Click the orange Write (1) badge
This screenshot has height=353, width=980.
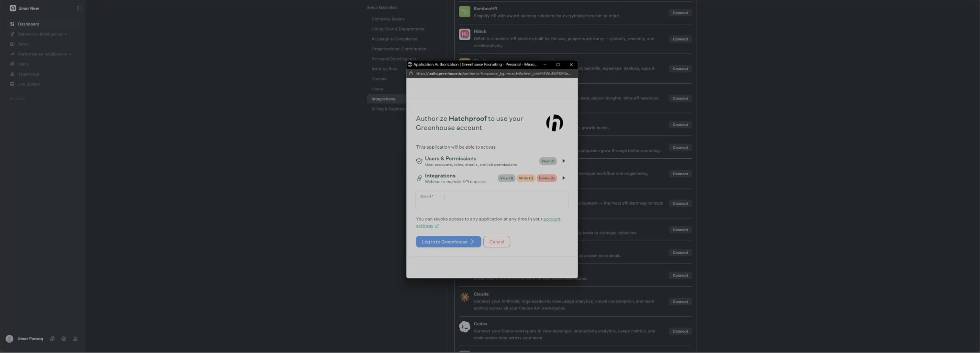(526, 178)
